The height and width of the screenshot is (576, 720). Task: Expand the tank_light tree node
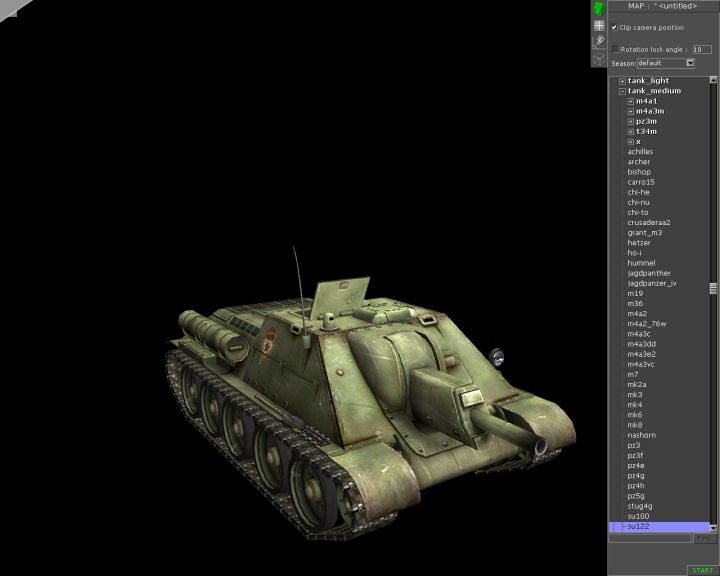point(622,81)
